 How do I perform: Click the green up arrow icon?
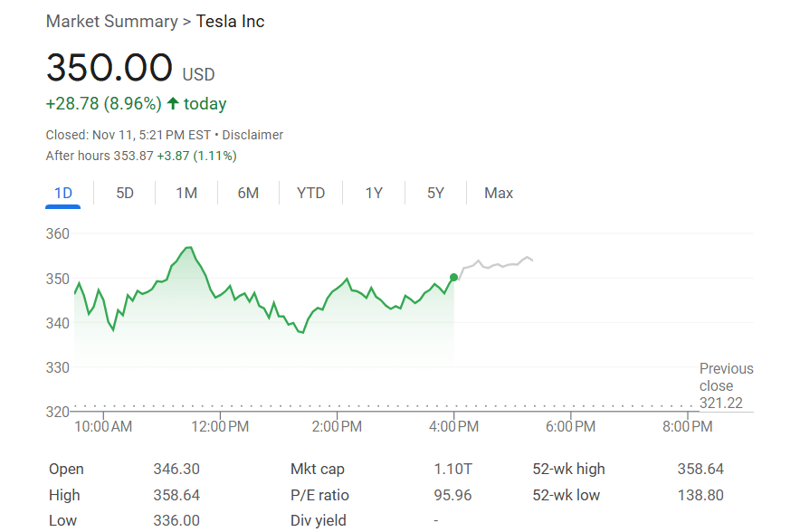point(173,104)
